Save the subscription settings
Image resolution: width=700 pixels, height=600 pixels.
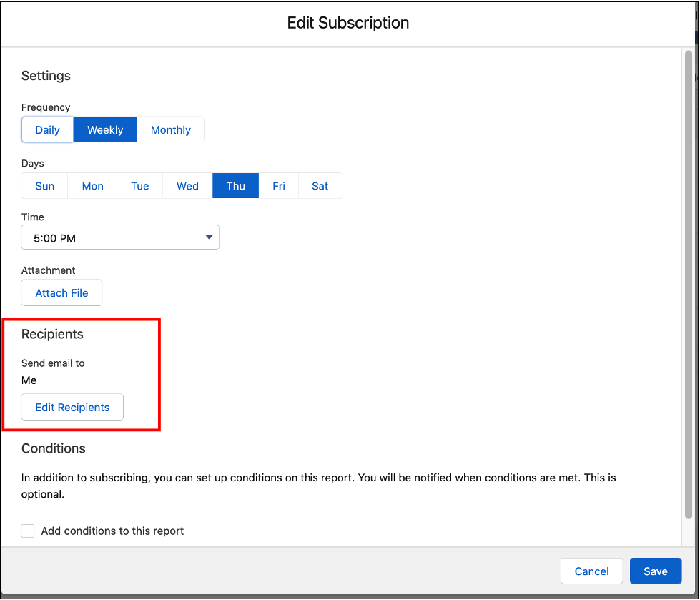[x=655, y=571]
